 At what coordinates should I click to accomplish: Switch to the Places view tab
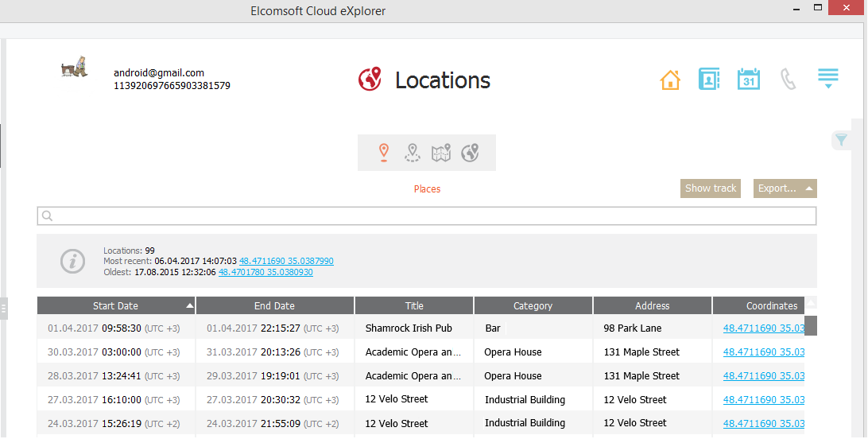(x=384, y=152)
